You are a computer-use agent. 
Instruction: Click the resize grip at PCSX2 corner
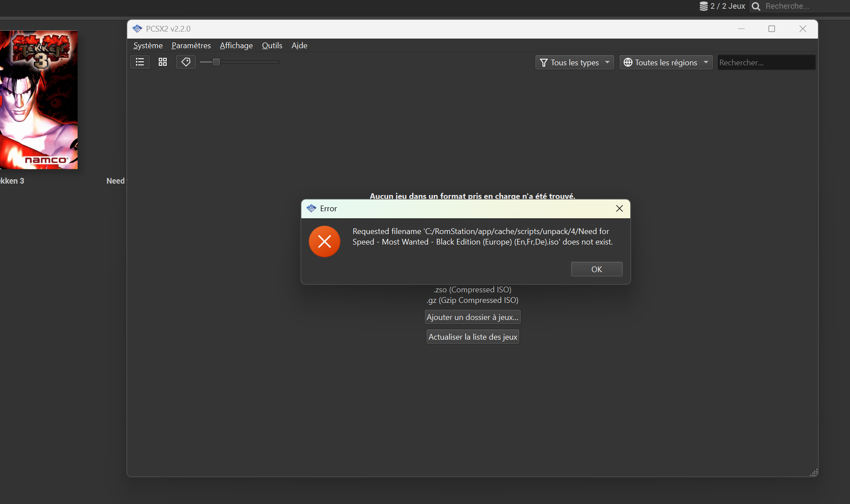pos(814,472)
